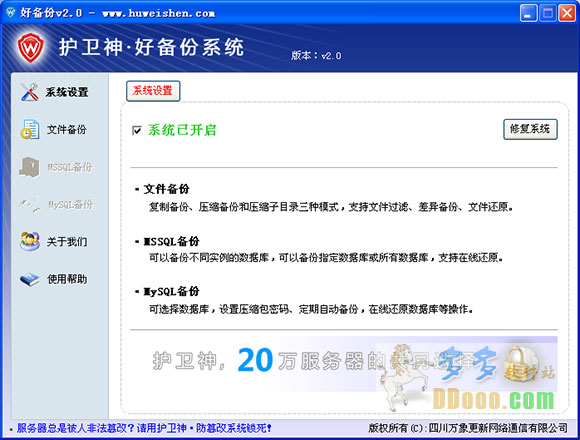Select 文件备份 in the sidebar menu

pyautogui.click(x=67, y=129)
